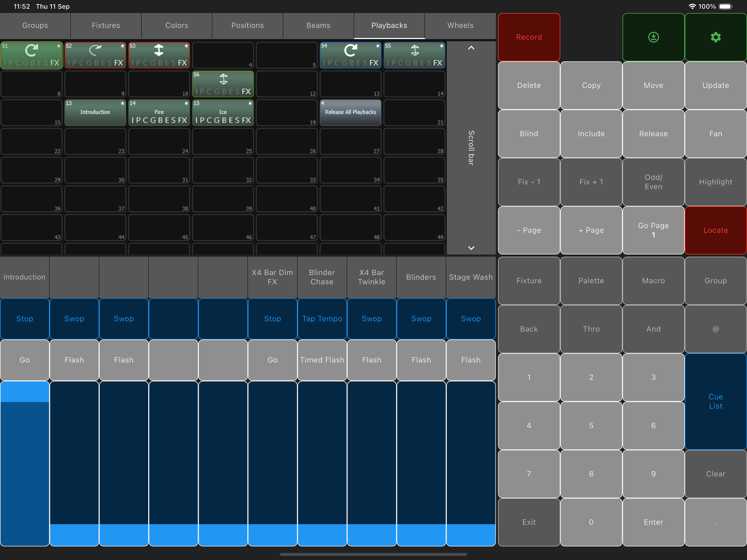Tap the Thro key

click(x=591, y=329)
